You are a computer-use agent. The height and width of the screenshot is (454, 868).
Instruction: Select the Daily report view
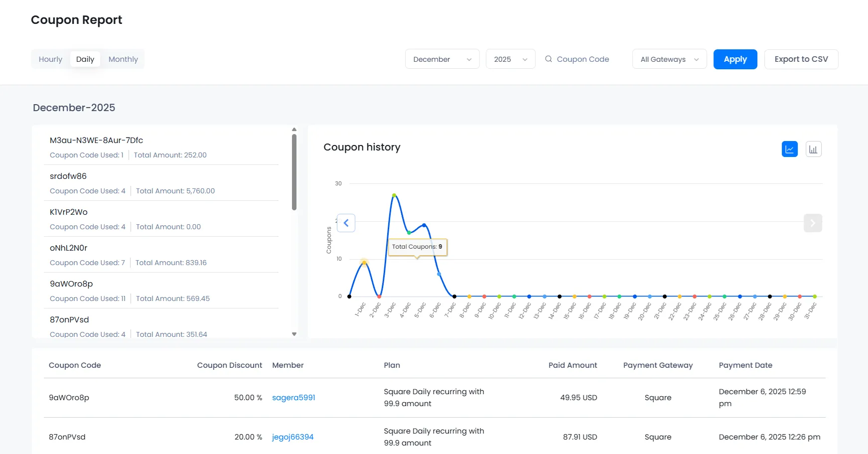(x=85, y=59)
